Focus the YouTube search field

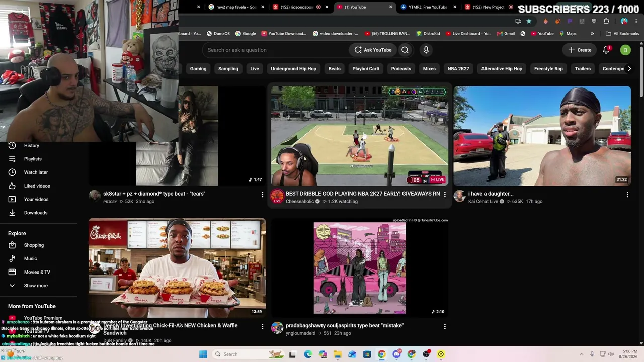[274, 50]
